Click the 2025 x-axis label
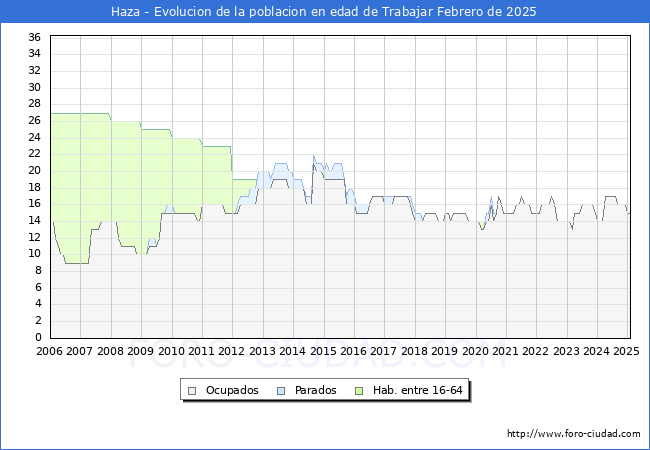 click(x=627, y=351)
